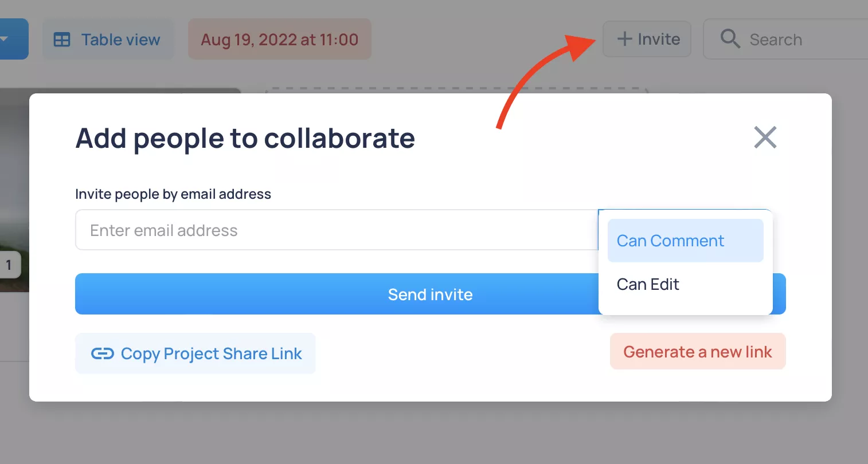The width and height of the screenshot is (868, 464).
Task: Click the chain link icon beside Copy Project
Action: pyautogui.click(x=103, y=353)
